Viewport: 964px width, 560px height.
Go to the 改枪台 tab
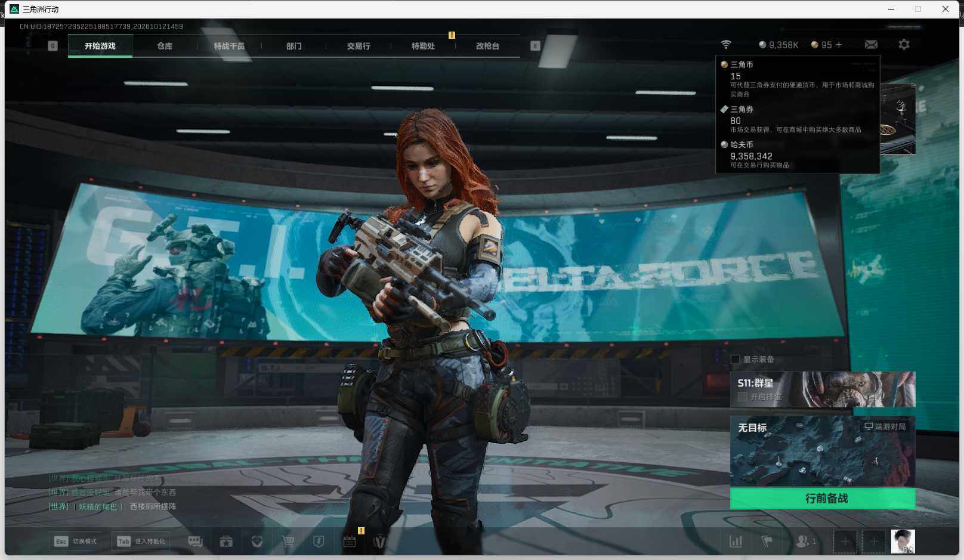(x=487, y=46)
